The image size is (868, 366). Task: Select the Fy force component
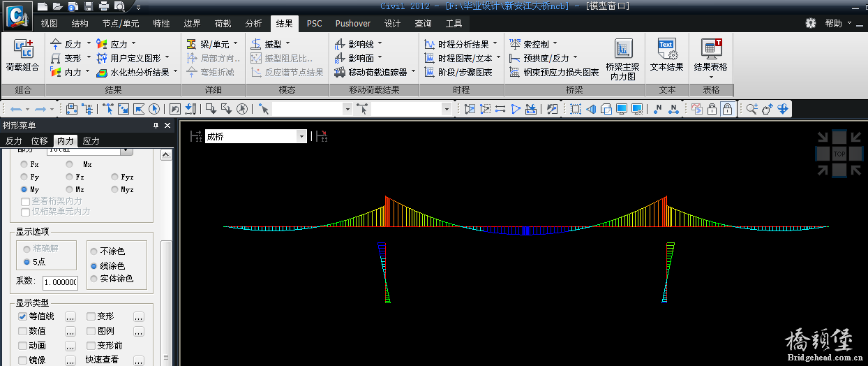click(25, 177)
